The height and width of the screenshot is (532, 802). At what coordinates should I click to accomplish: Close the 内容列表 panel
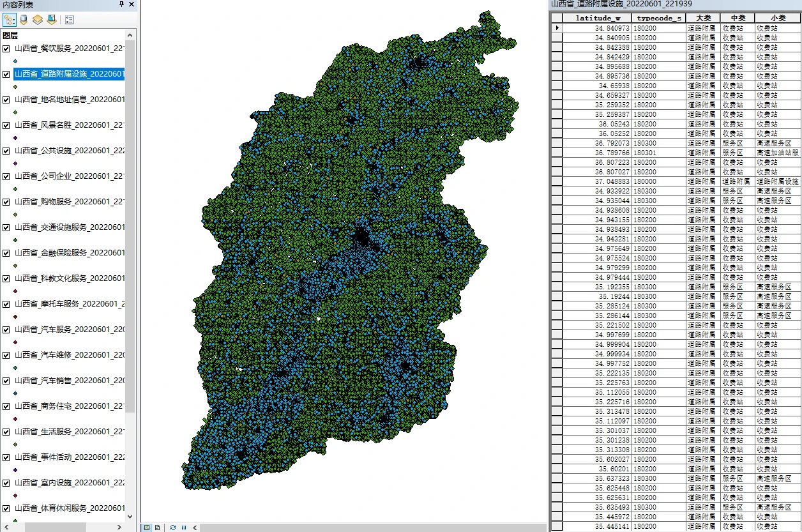[132, 4]
